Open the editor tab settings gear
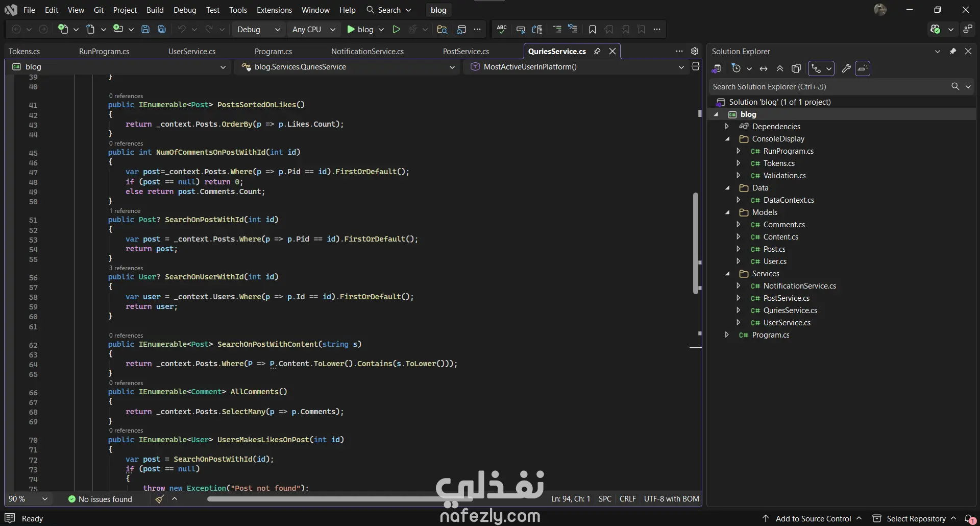Image resolution: width=980 pixels, height=526 pixels. pyautogui.click(x=695, y=51)
